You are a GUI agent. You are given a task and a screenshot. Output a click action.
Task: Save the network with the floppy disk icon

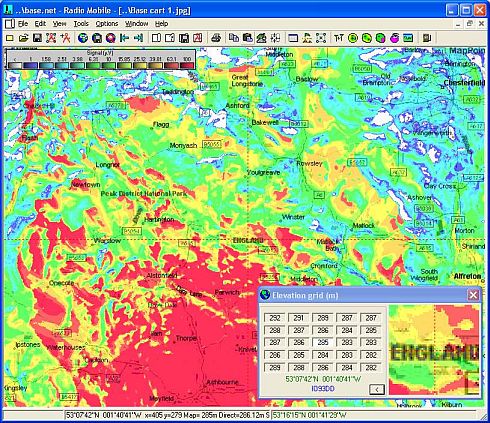pyautogui.click(x=37, y=38)
